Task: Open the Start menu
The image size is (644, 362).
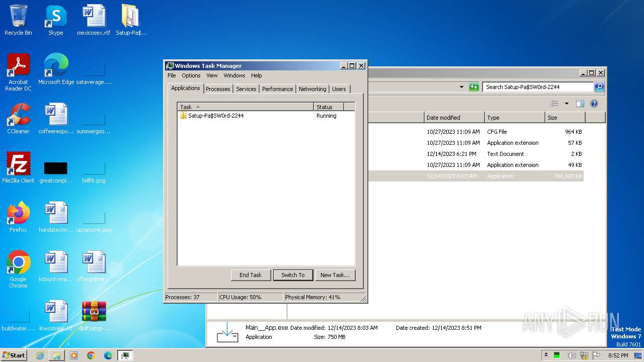Action: tap(14, 355)
